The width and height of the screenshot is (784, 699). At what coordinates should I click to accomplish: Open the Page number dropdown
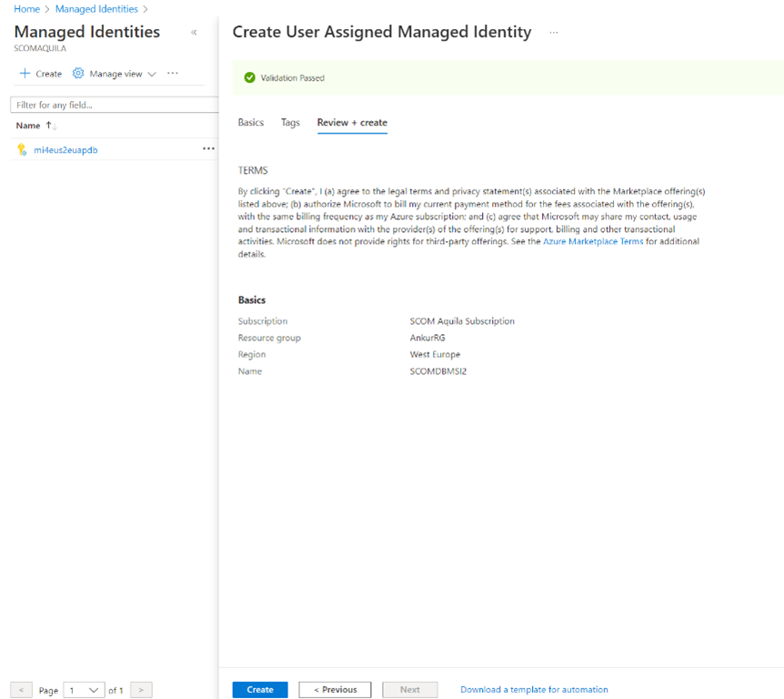coord(83,690)
